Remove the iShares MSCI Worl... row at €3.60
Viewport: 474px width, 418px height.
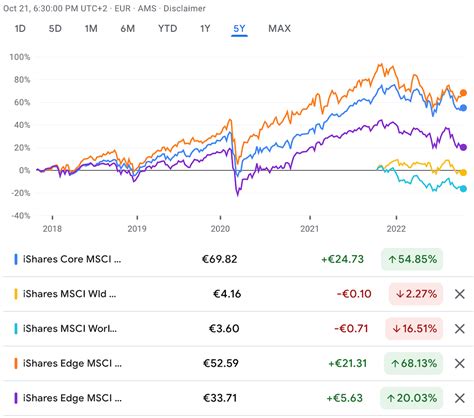(460, 329)
